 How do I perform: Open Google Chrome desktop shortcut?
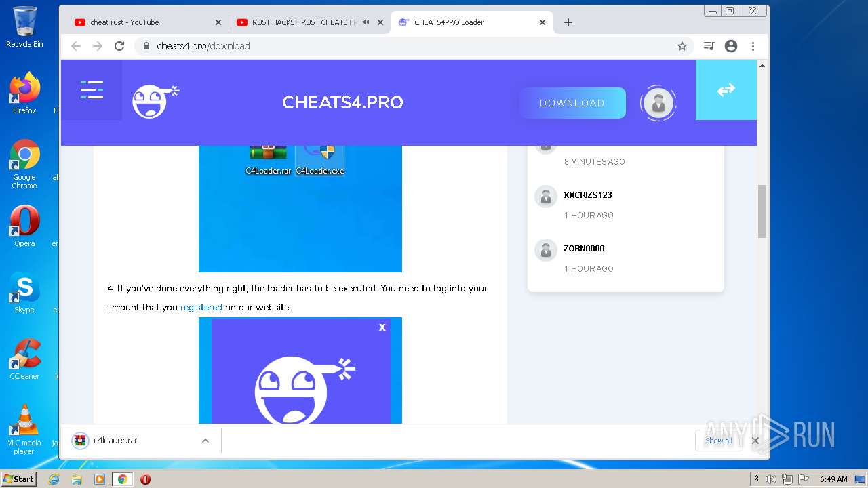(x=24, y=164)
